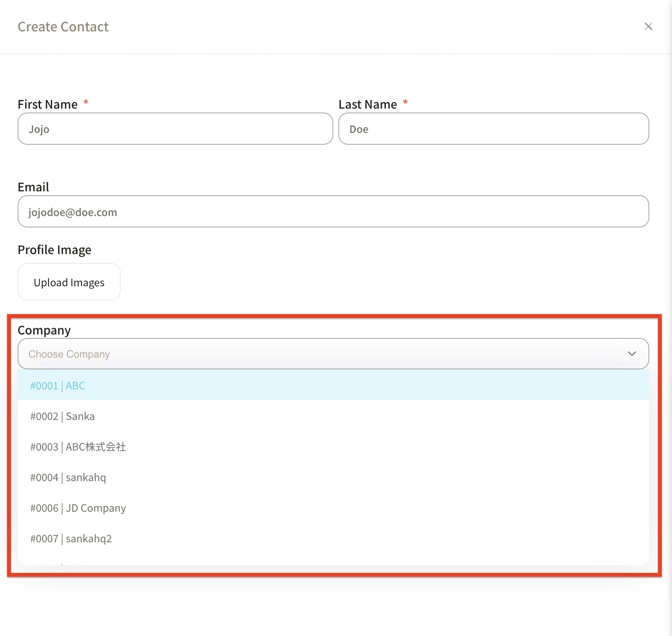Collapse the company list via chevron arrow
The image size is (672, 636).
632,354
